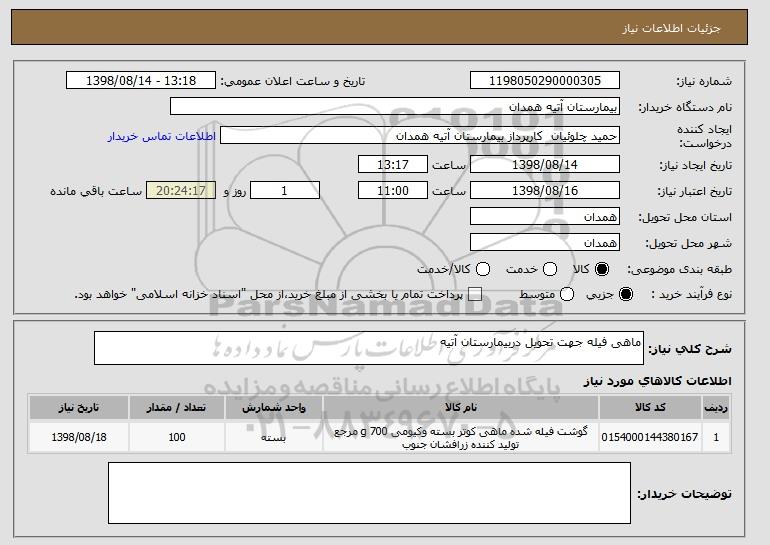Click the unit cell بسته
The image size is (770, 545).
pos(274,437)
